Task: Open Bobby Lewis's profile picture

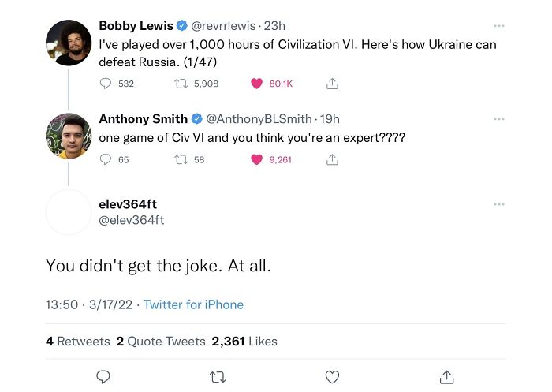Action: coord(69,43)
